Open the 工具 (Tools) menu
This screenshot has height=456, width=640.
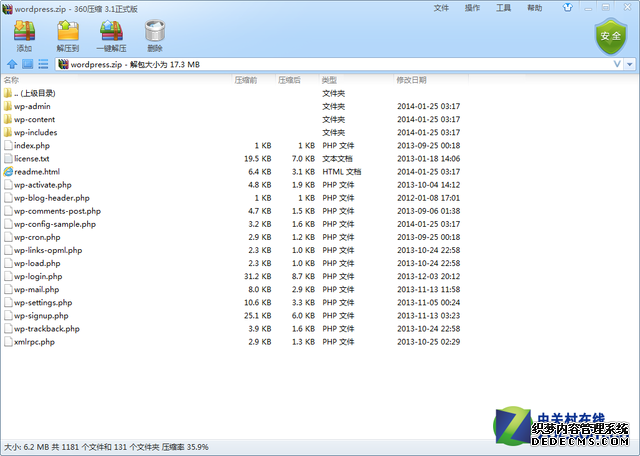click(503, 8)
